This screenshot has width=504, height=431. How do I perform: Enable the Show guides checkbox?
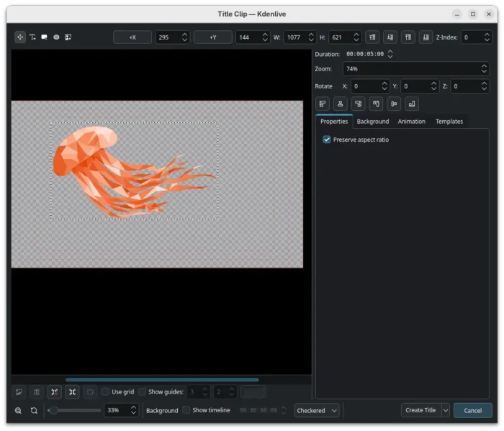(x=142, y=392)
